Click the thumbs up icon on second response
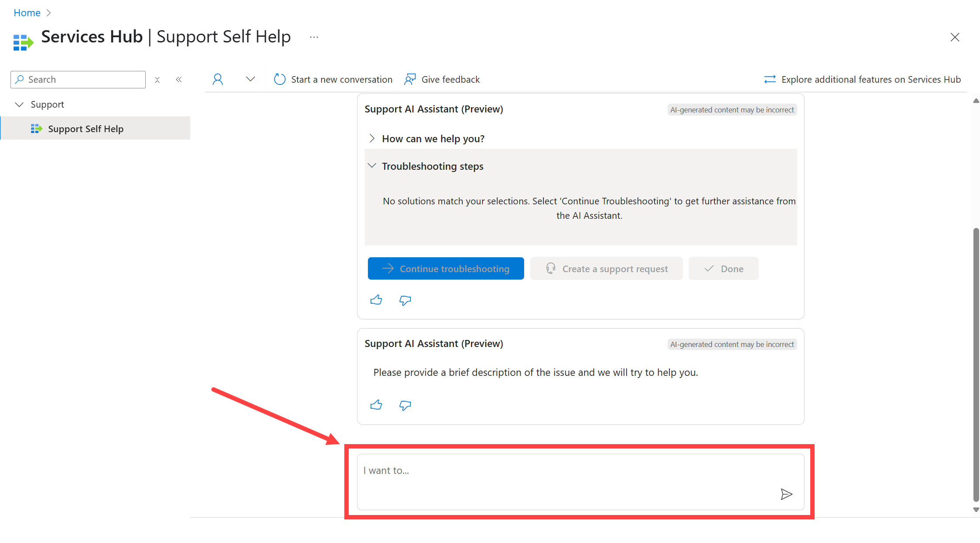This screenshot has height=543, width=980. point(376,405)
